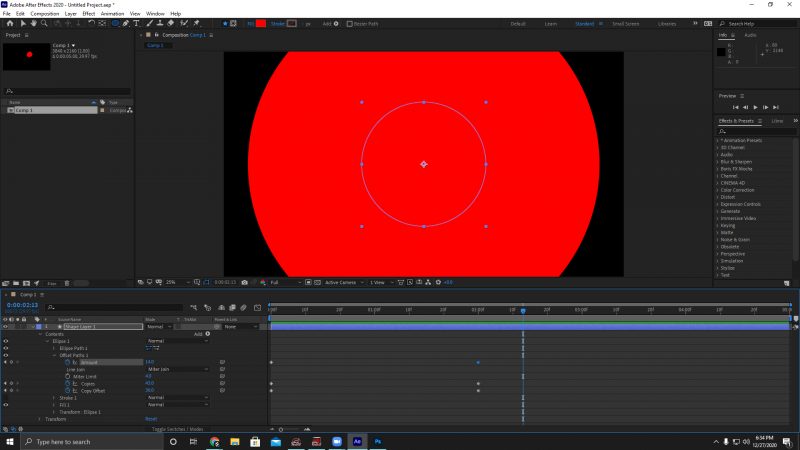The height and width of the screenshot is (450, 800).
Task: Collapse the Contents group
Action: pyautogui.click(x=40, y=334)
